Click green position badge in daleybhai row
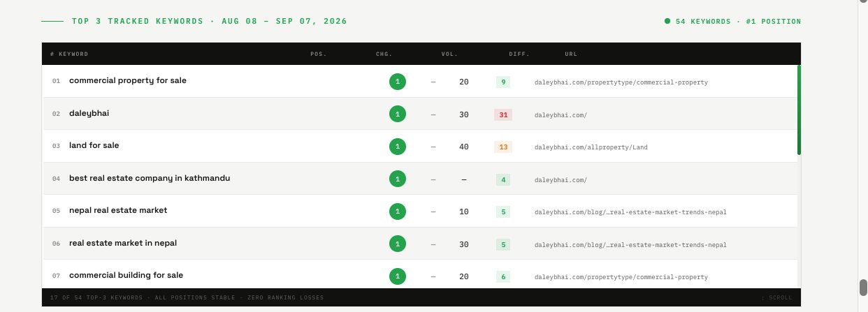This screenshot has height=312, width=868. click(x=398, y=114)
